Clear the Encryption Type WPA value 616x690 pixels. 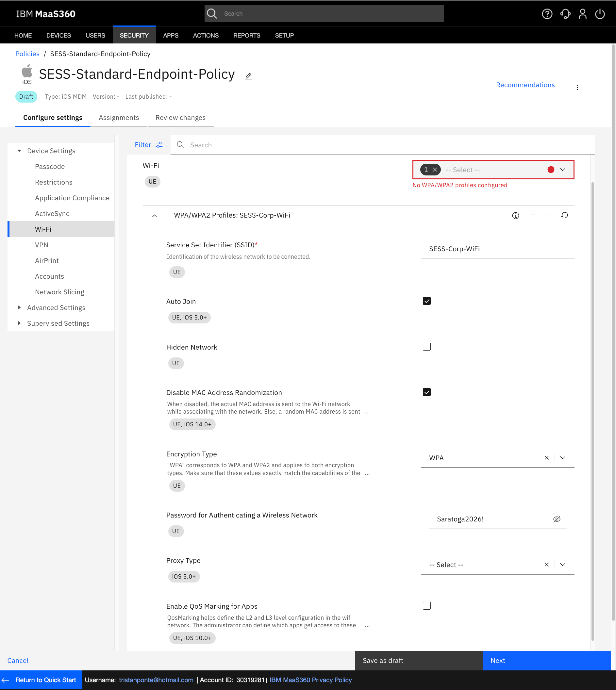click(547, 457)
